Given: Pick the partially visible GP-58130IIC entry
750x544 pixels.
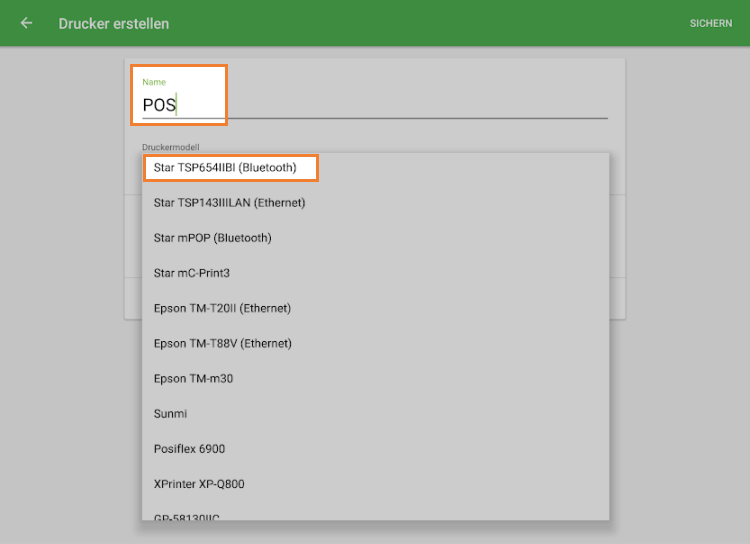Looking at the screenshot, I should (187, 515).
